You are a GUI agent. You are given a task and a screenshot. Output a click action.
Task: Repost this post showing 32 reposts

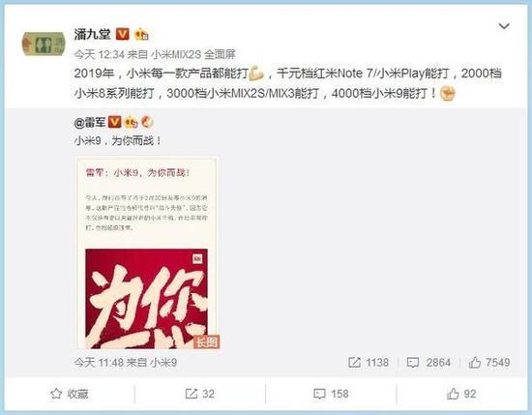(200, 394)
